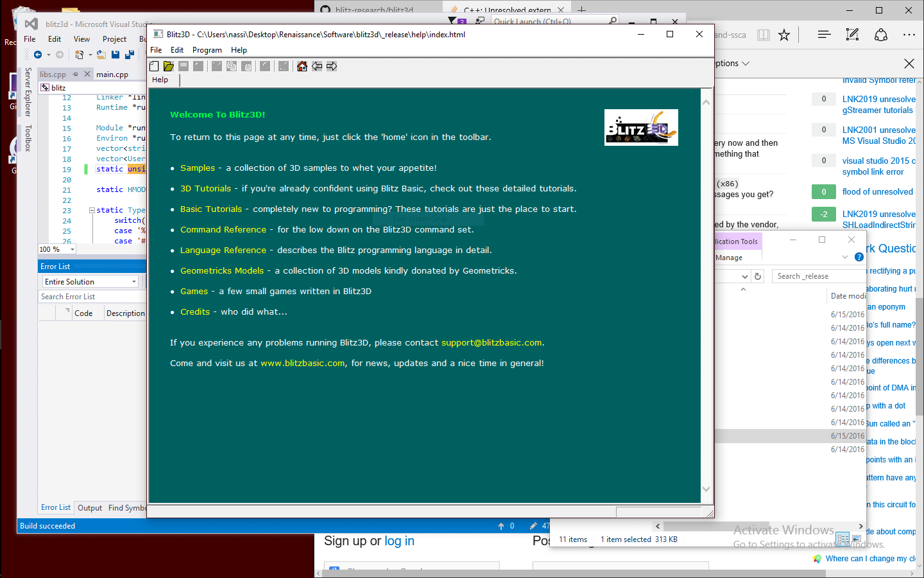Switch to the main.cpp tab

pos(112,74)
